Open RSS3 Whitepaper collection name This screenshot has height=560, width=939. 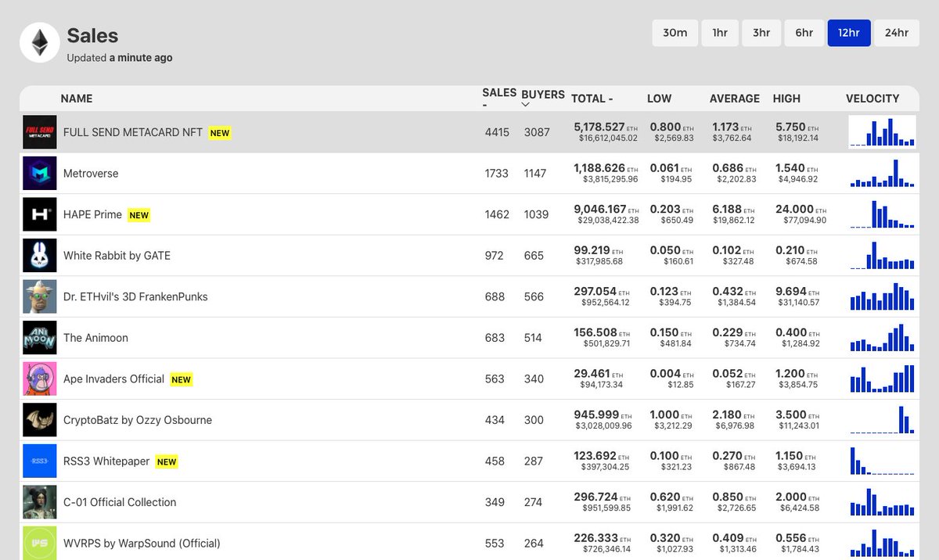coord(106,461)
